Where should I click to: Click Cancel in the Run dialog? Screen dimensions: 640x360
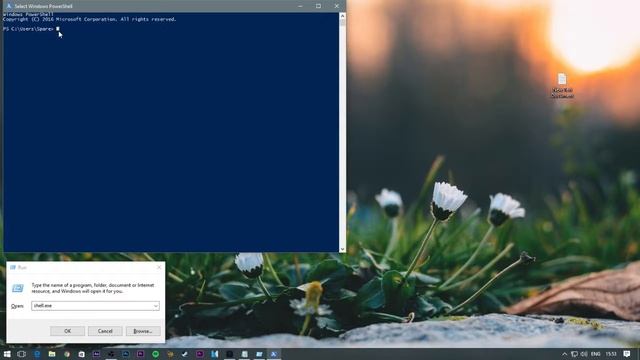[x=105, y=331]
